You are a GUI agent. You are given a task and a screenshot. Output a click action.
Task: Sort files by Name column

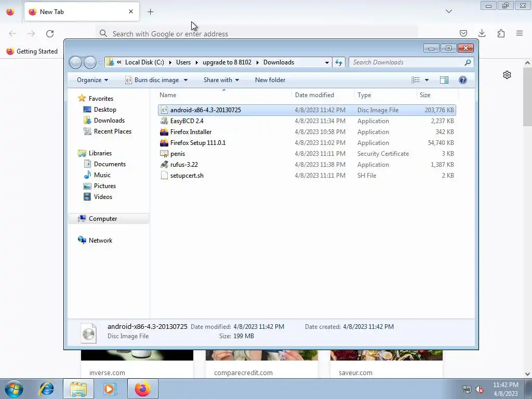point(224,95)
